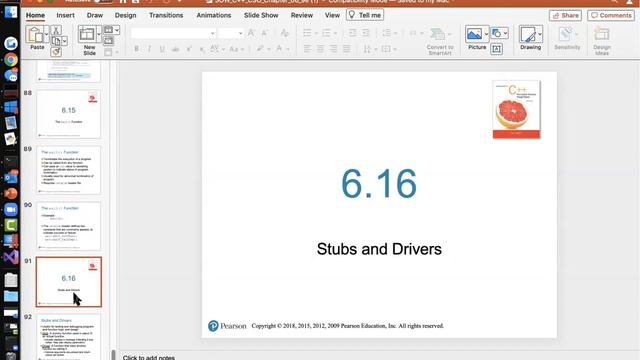The height and width of the screenshot is (360, 640).
Task: Click the Text Box icon
Action: (496, 49)
